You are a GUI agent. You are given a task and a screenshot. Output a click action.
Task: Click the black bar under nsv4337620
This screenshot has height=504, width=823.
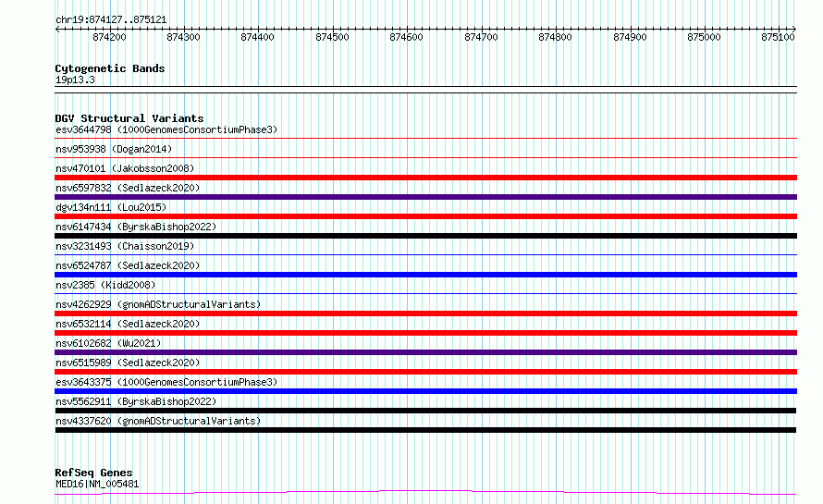(x=425, y=430)
